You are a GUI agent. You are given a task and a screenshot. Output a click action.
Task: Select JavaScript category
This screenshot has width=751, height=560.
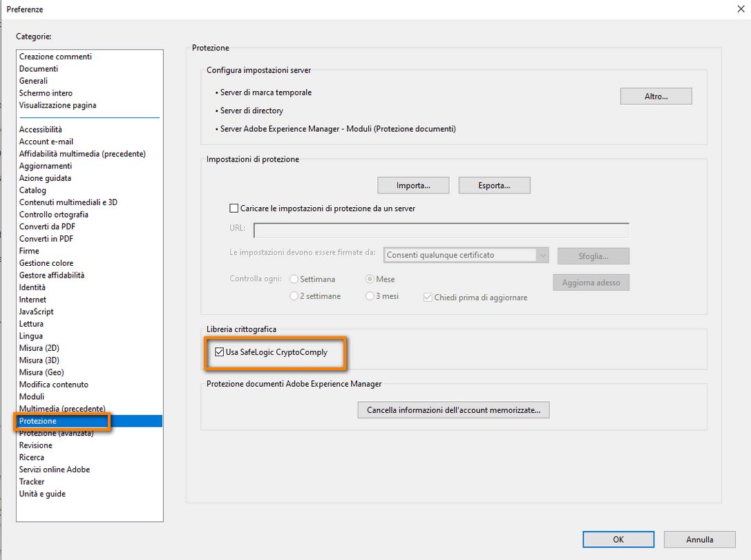[36, 311]
